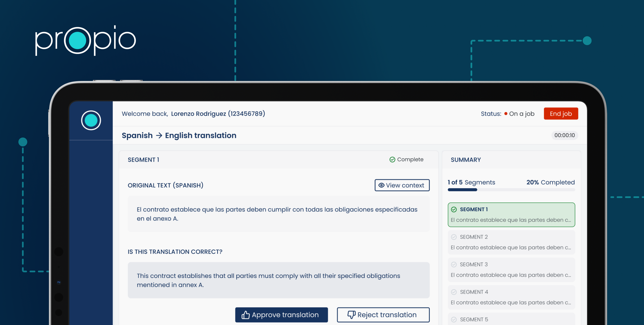Click the Segment 2 grey check icon
This screenshot has height=325, width=644.
point(454,237)
